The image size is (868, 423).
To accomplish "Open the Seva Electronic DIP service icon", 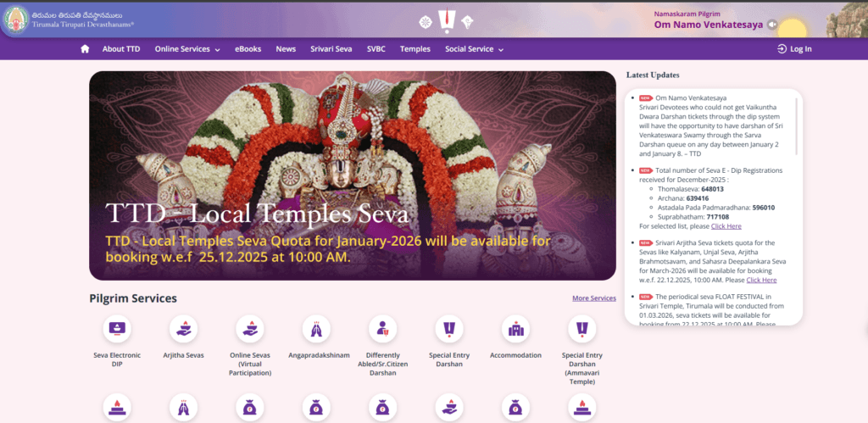I will click(x=117, y=329).
